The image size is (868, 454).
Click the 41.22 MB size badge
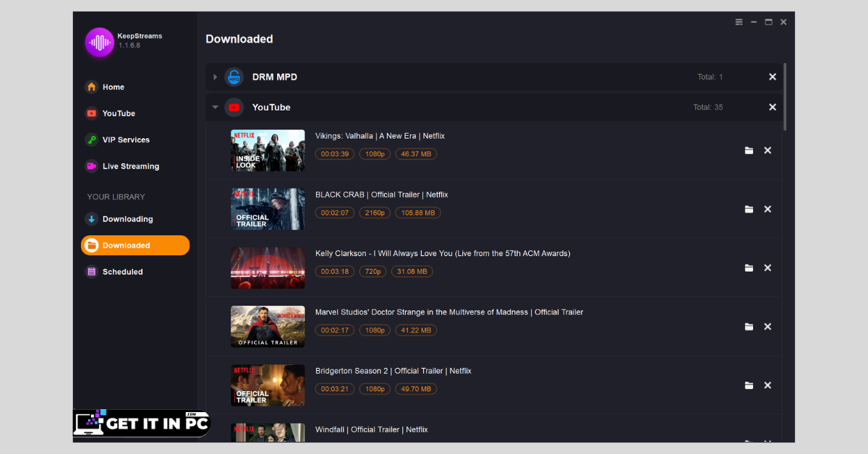pyautogui.click(x=416, y=330)
